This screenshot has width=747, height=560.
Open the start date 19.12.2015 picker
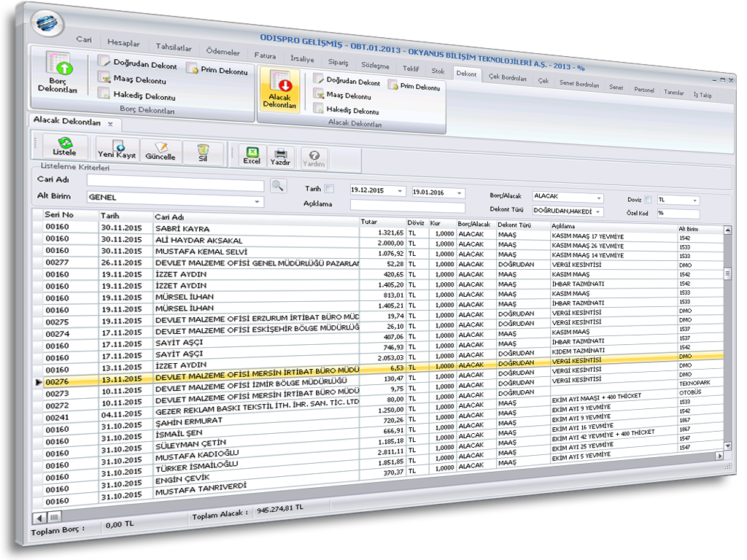point(400,192)
